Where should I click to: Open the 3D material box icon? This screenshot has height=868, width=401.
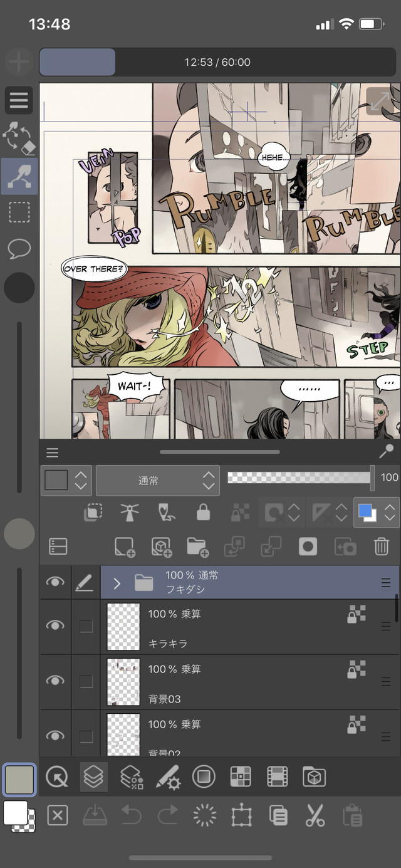click(314, 777)
